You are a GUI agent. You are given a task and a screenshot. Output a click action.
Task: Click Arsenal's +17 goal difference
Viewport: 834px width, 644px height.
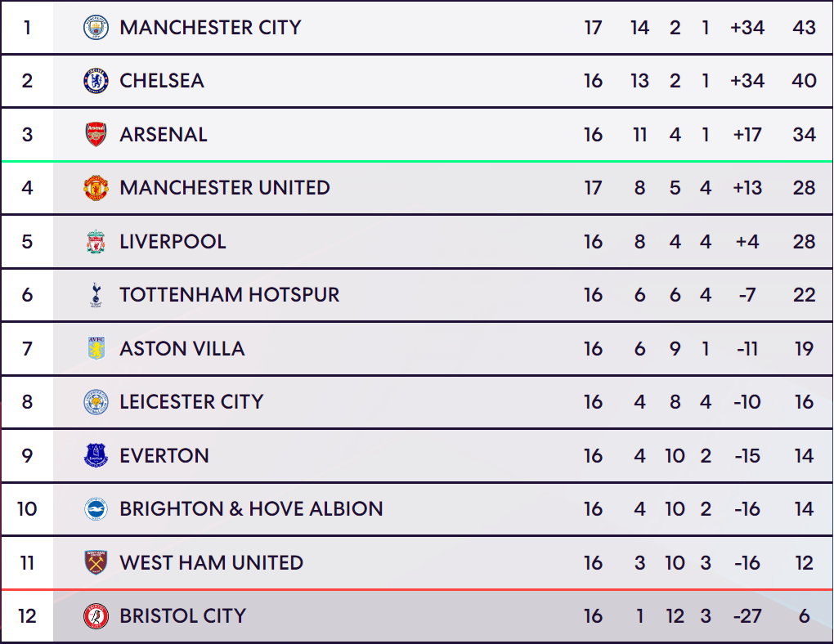point(747,135)
